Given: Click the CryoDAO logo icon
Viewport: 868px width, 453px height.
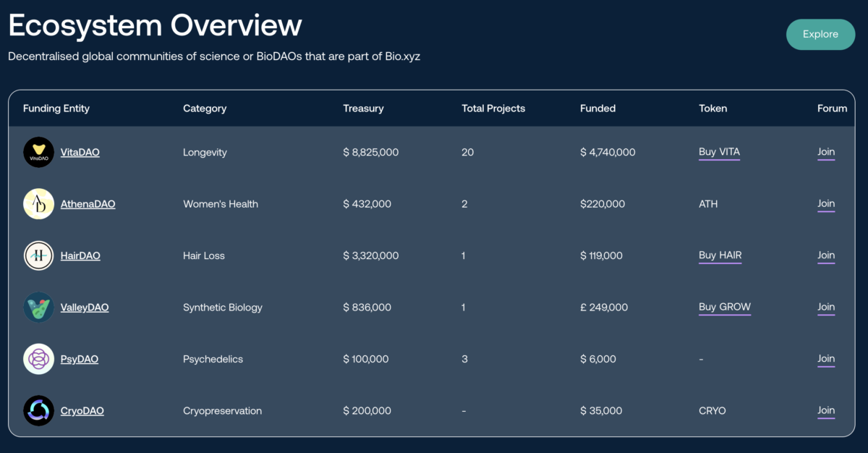Looking at the screenshot, I should click(38, 410).
